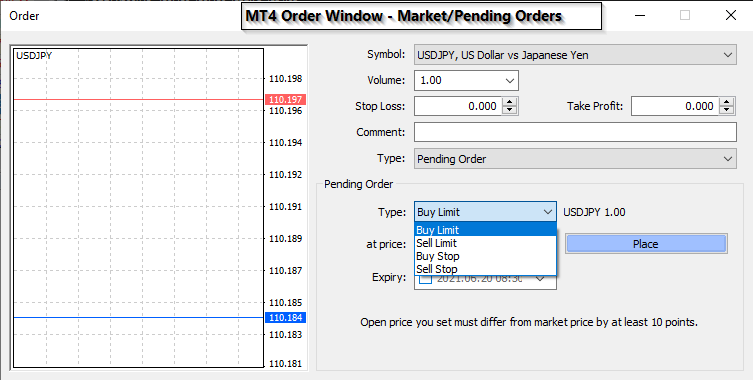Click the Take Profit value field

[675, 106]
